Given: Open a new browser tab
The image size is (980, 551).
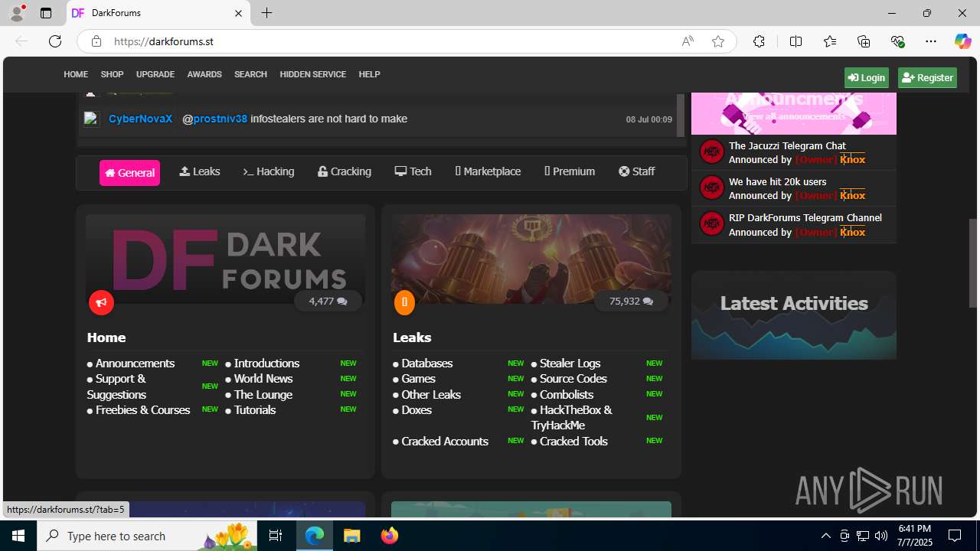Looking at the screenshot, I should point(266,13).
